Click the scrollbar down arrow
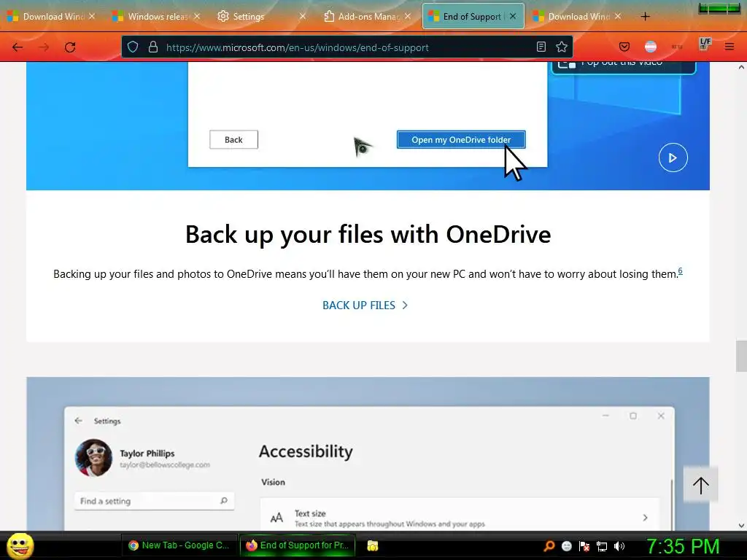The height and width of the screenshot is (560, 747). point(741,525)
